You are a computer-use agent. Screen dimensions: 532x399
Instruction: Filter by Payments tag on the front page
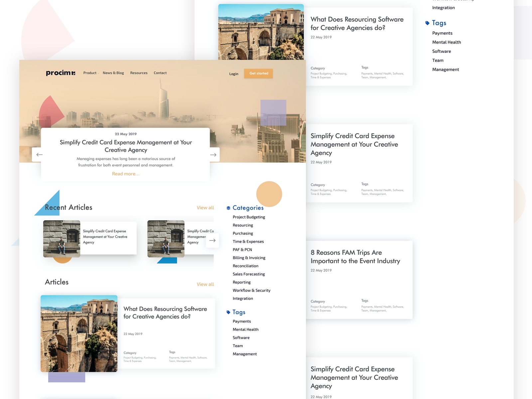(242, 322)
